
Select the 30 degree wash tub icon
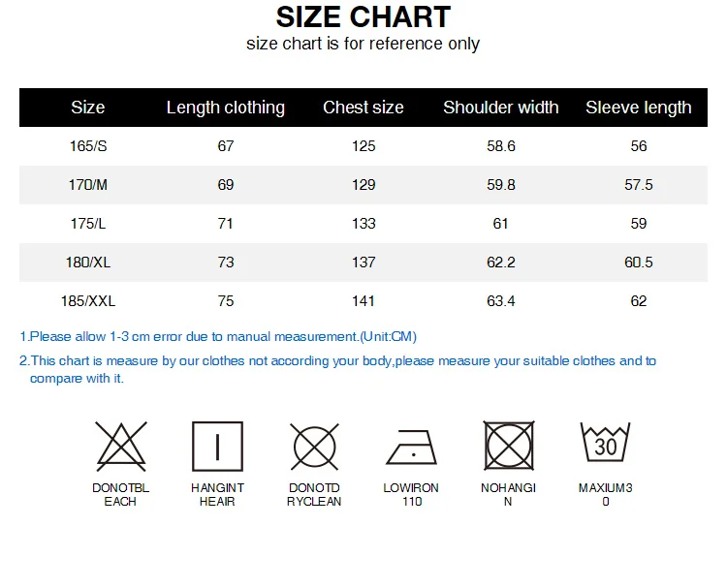606,442
